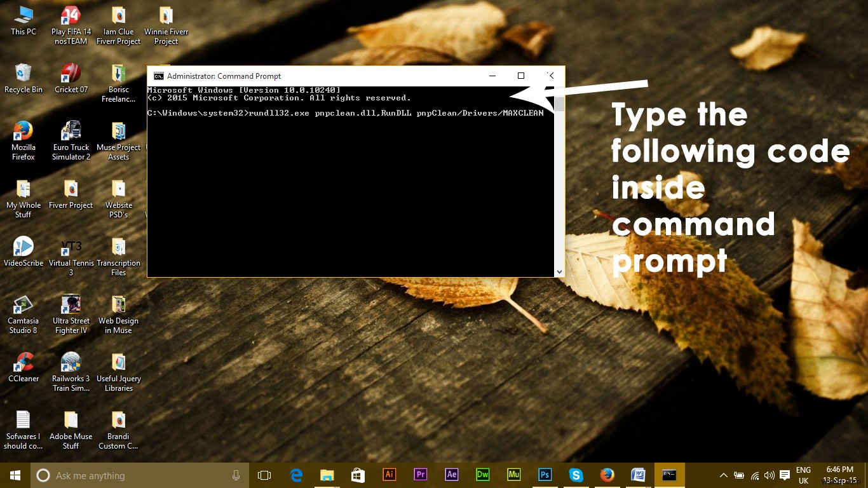Select the Brandi Custom C... folder
Screen dimensions: 868x488
tap(119, 430)
